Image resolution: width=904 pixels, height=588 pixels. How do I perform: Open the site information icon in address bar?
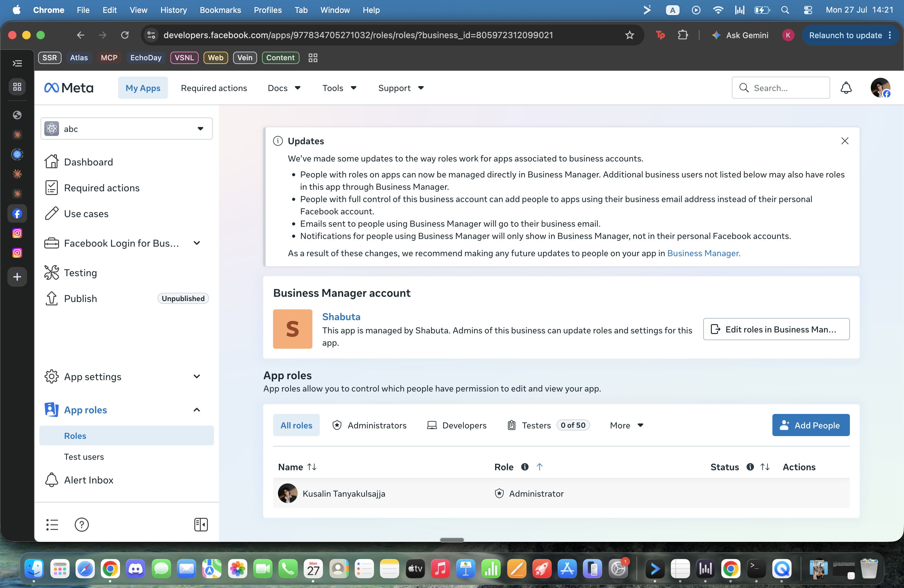coord(151,35)
